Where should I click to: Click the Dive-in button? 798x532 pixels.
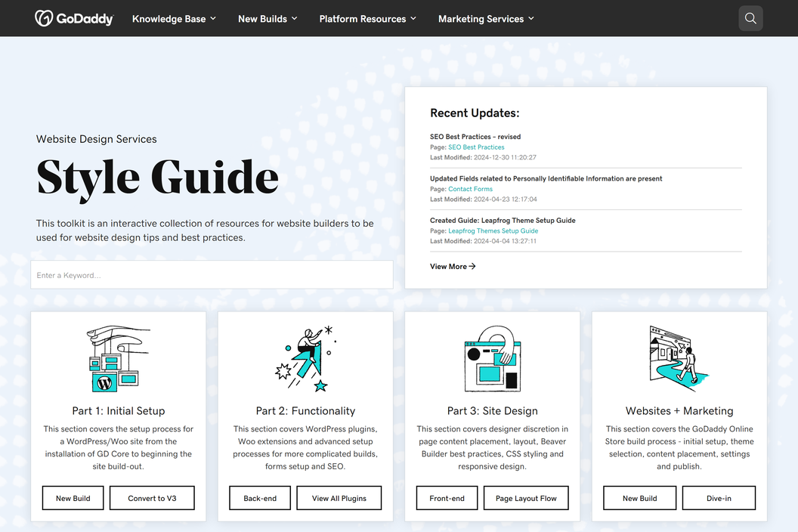719,498
